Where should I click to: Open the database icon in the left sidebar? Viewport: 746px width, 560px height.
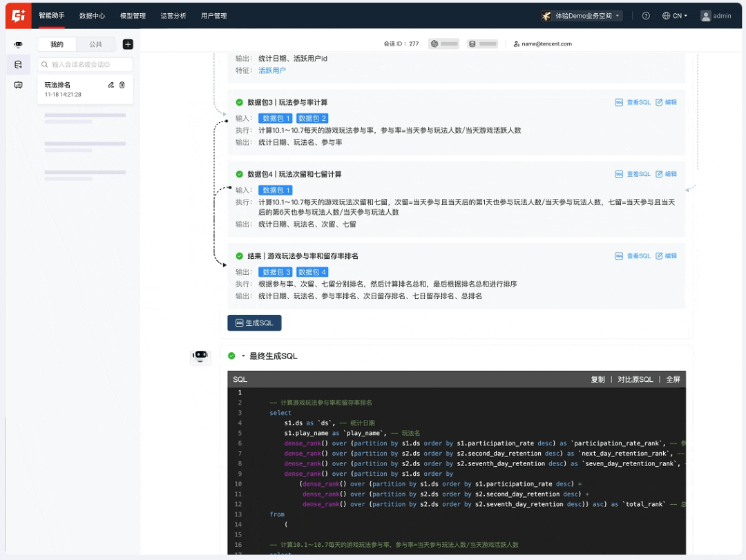coord(18,65)
